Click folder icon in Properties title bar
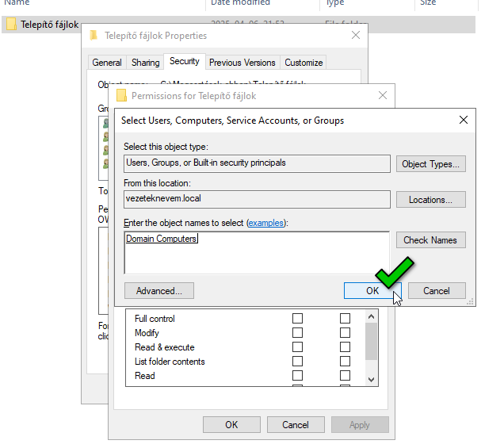The image size is (504, 448). pyautogui.click(x=94, y=36)
